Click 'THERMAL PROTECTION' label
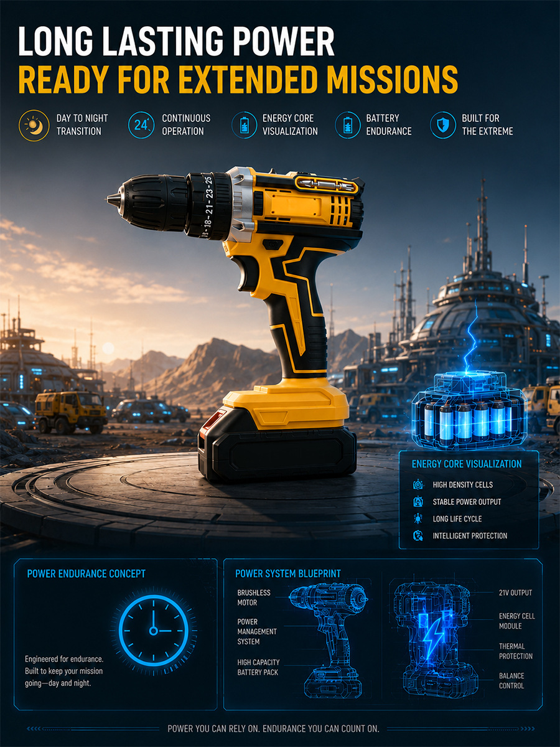The width and height of the screenshot is (560, 747). pos(515,651)
